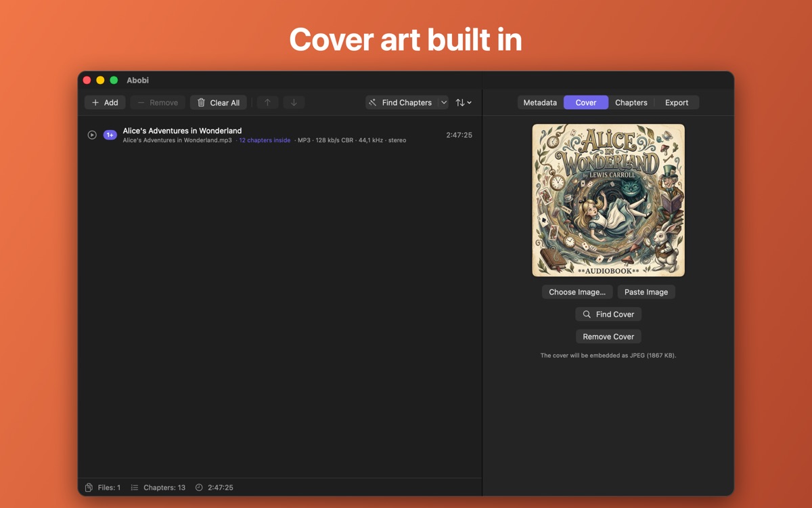Paste Image as cover art

click(646, 292)
